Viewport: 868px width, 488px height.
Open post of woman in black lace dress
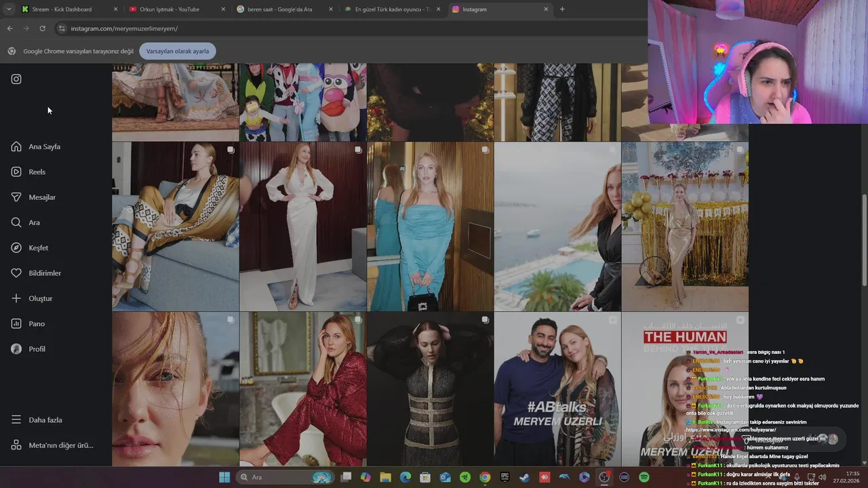point(430,389)
